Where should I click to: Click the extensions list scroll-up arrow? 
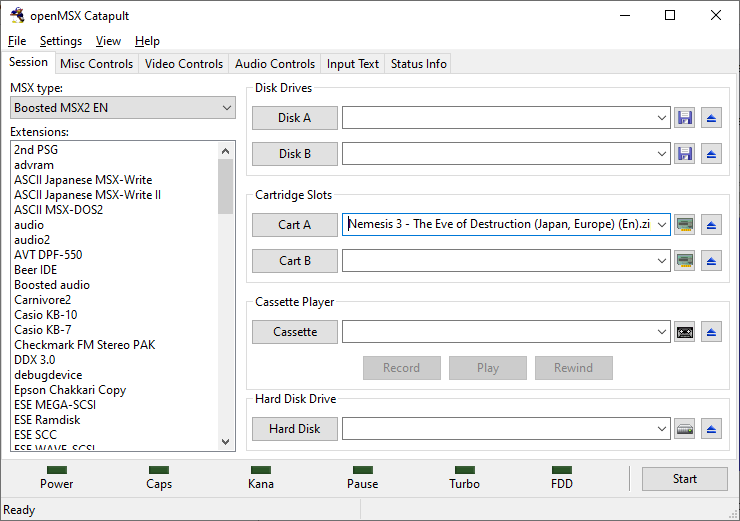(x=226, y=151)
